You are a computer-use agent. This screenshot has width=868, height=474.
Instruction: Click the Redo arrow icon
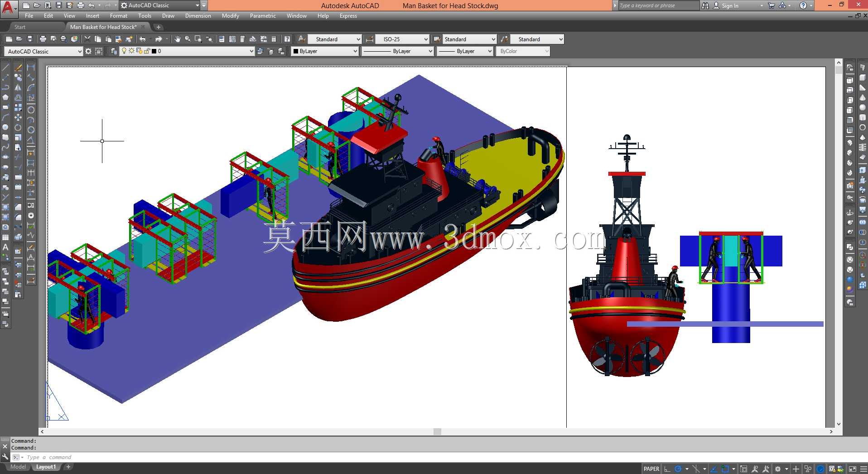[159, 39]
